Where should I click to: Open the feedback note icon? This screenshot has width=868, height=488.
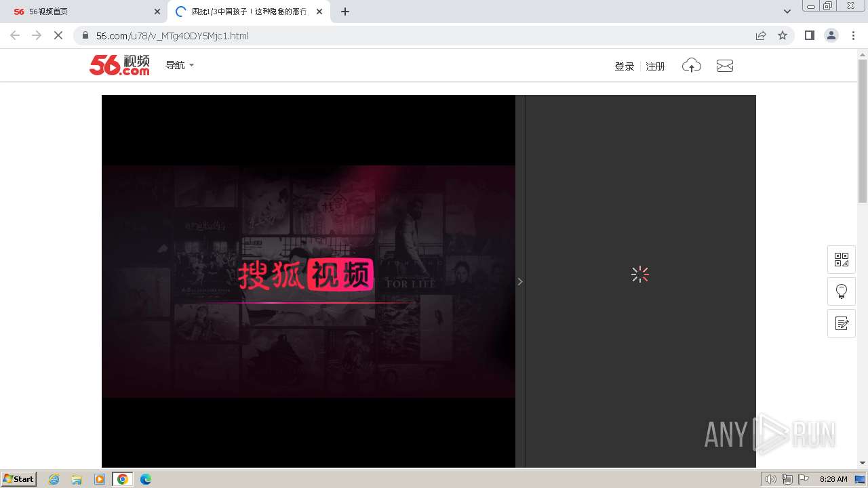click(x=842, y=323)
